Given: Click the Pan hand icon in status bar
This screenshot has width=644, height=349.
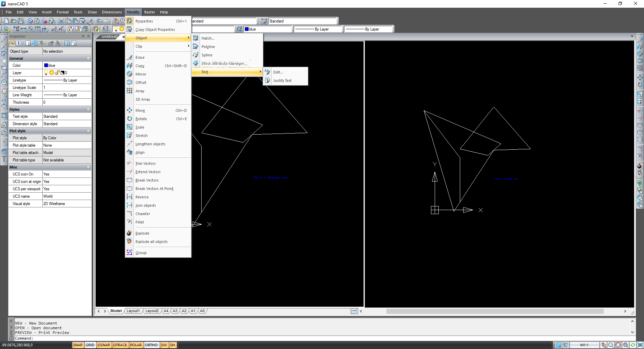Looking at the screenshot, I should pyautogui.click(x=603, y=345).
